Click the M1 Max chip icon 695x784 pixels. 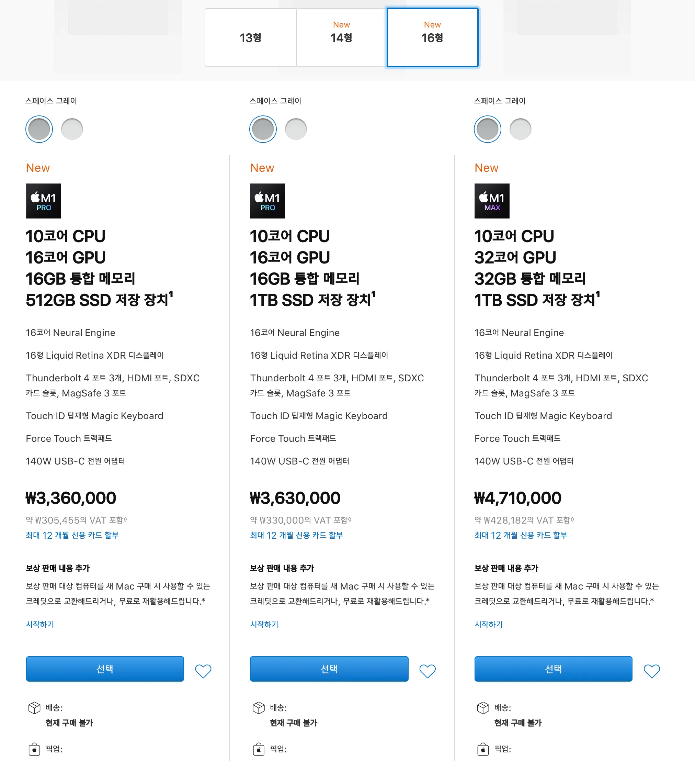(492, 201)
